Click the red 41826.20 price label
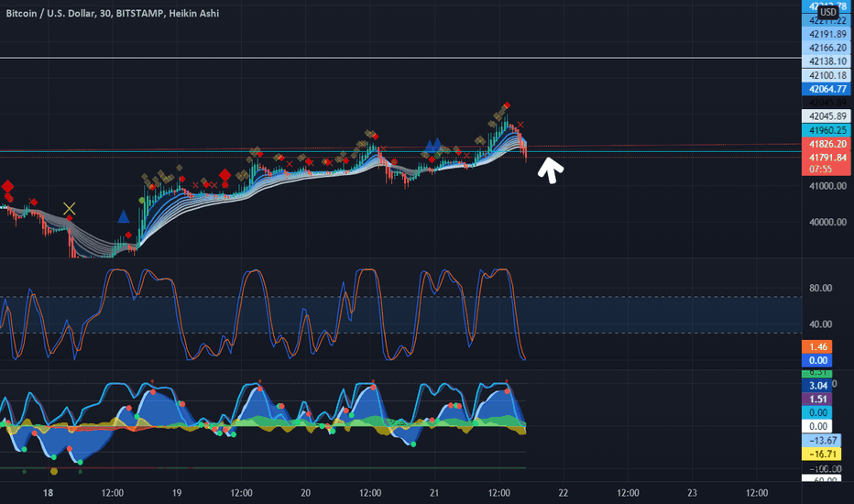 coord(827,144)
